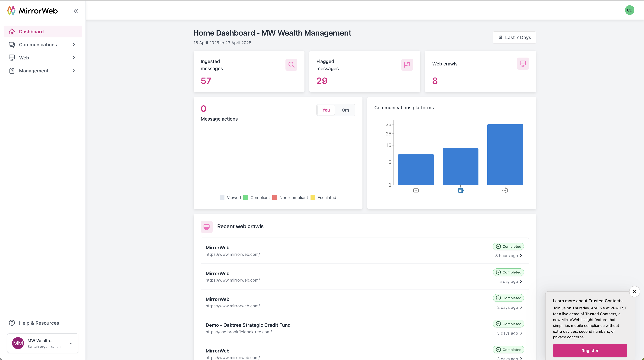This screenshot has height=360, width=644.
Task: Open crawl details chevron for a day ago
Action: click(x=521, y=281)
